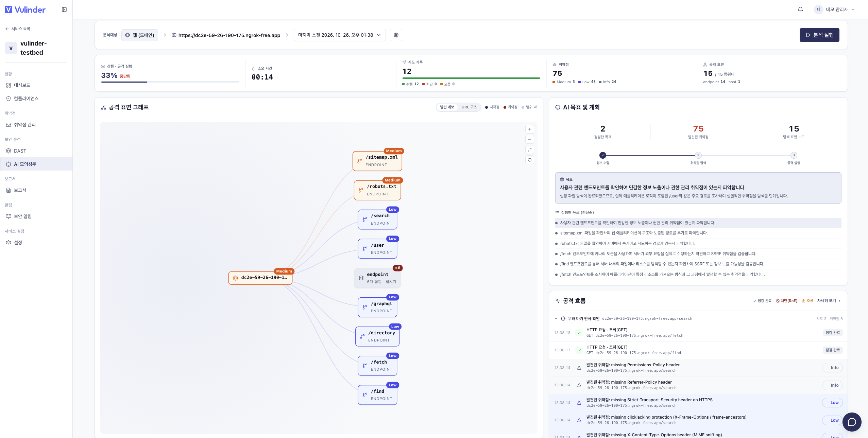Select the /directory endpoint node

coord(377,336)
